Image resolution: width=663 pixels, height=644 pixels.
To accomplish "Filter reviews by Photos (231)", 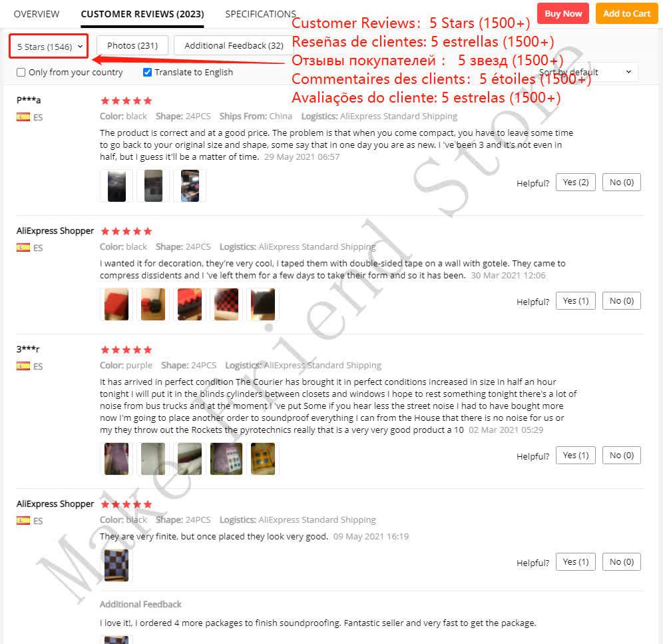I will click(132, 45).
